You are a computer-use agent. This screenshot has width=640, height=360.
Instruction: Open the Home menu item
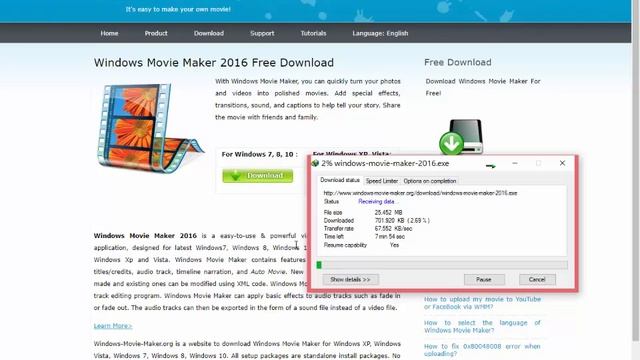(x=109, y=33)
